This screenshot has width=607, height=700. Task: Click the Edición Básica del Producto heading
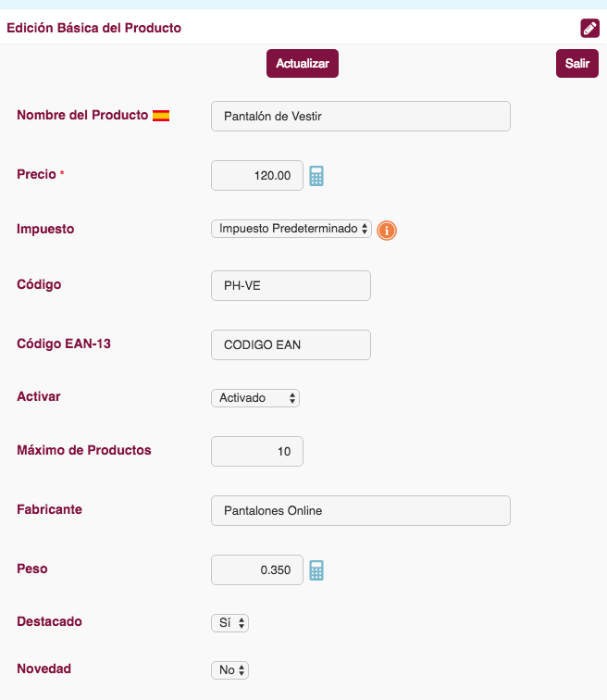point(94,28)
